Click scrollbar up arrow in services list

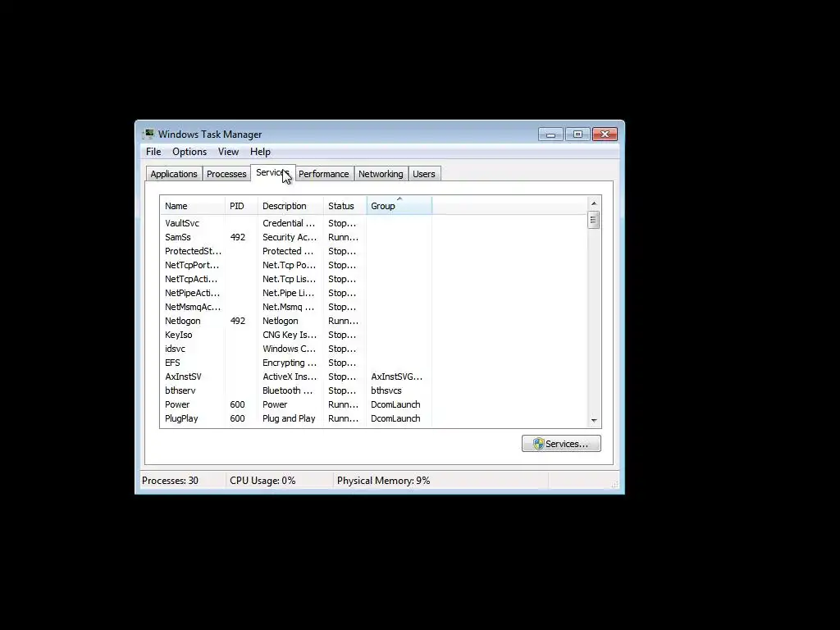(x=594, y=203)
